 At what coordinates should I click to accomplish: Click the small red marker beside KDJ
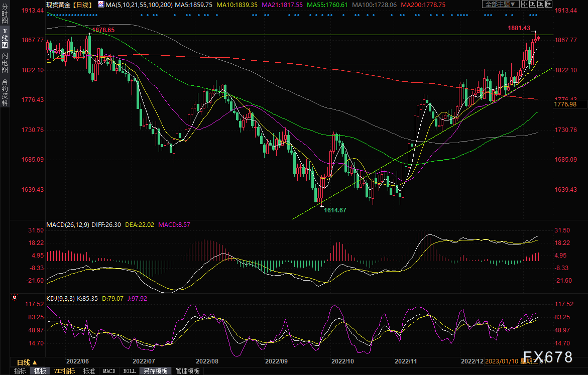pos(14,298)
